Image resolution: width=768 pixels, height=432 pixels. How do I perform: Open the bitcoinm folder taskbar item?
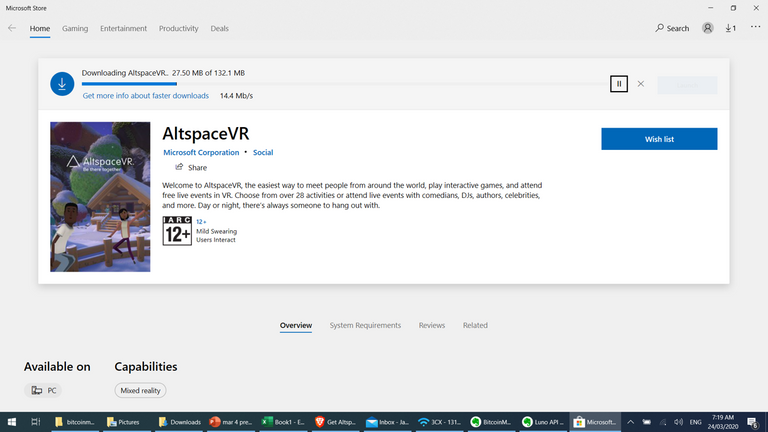click(x=74, y=422)
